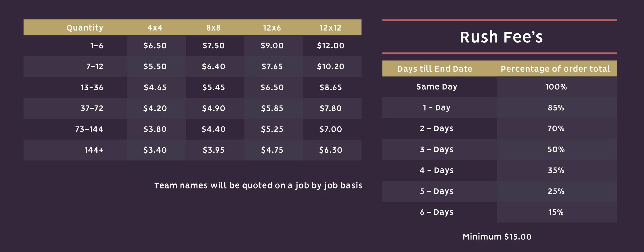
Task: Click the Team names quoted note text
Action: point(258,186)
